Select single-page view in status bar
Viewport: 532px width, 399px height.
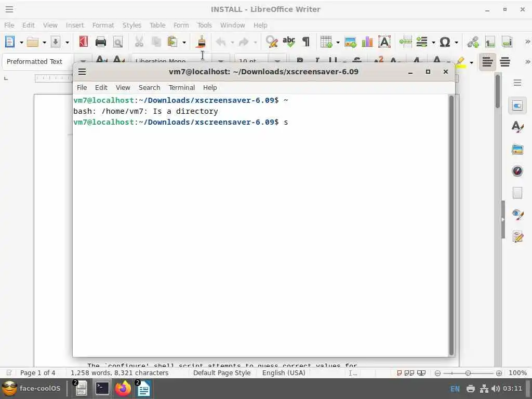pyautogui.click(x=400, y=373)
